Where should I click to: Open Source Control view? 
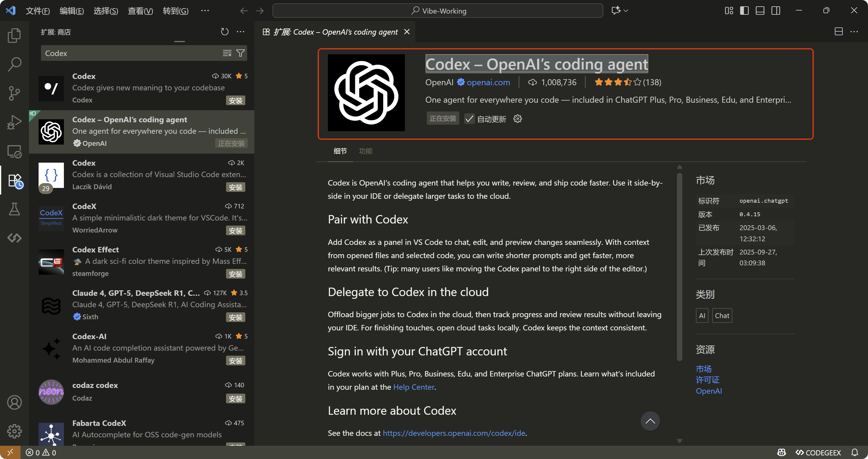point(14,93)
